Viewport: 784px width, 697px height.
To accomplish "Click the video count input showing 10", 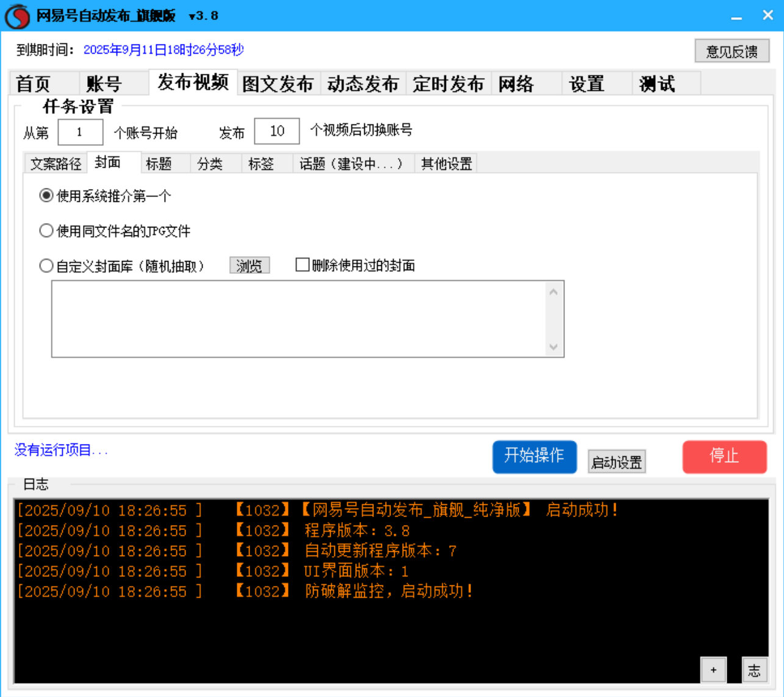I will pyautogui.click(x=276, y=130).
